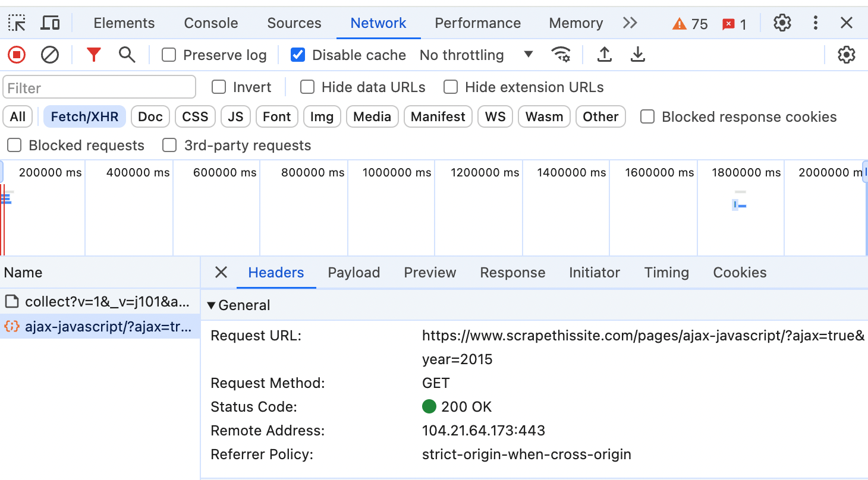Toggle the red filter funnel icon
Screen dimensions: 868x480
[93, 55]
